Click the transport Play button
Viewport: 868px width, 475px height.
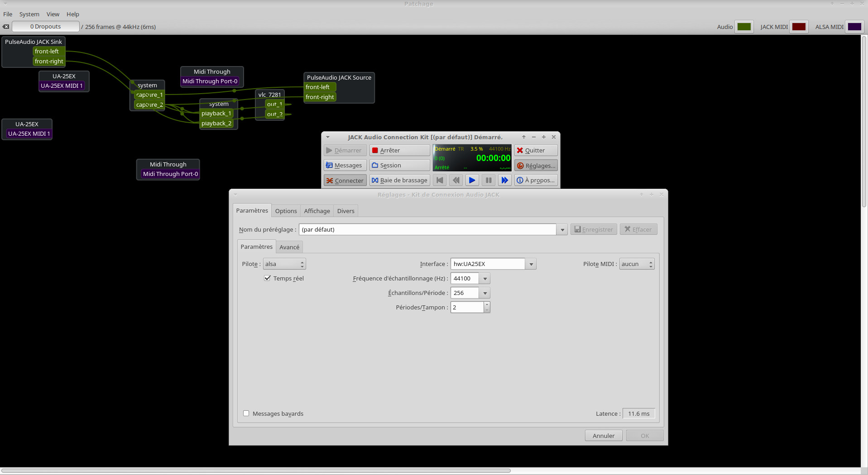click(472, 180)
